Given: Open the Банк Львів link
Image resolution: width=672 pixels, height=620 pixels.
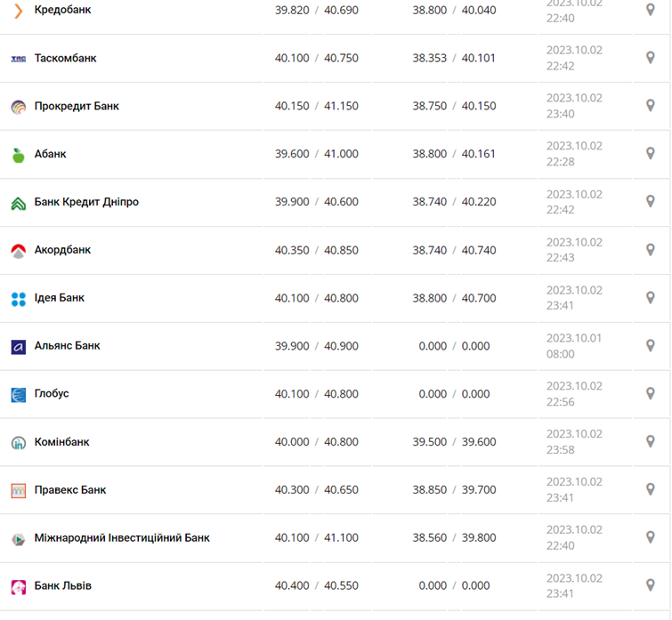Looking at the screenshot, I should 62,586.
